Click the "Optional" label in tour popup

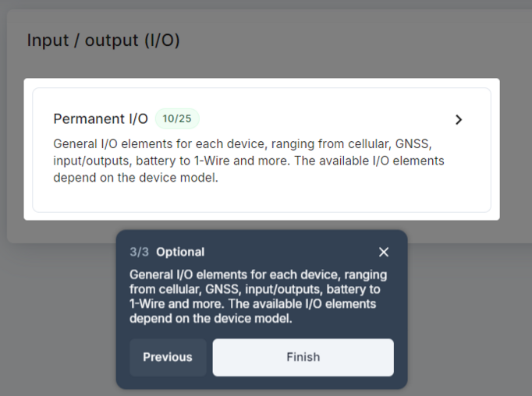(180, 252)
